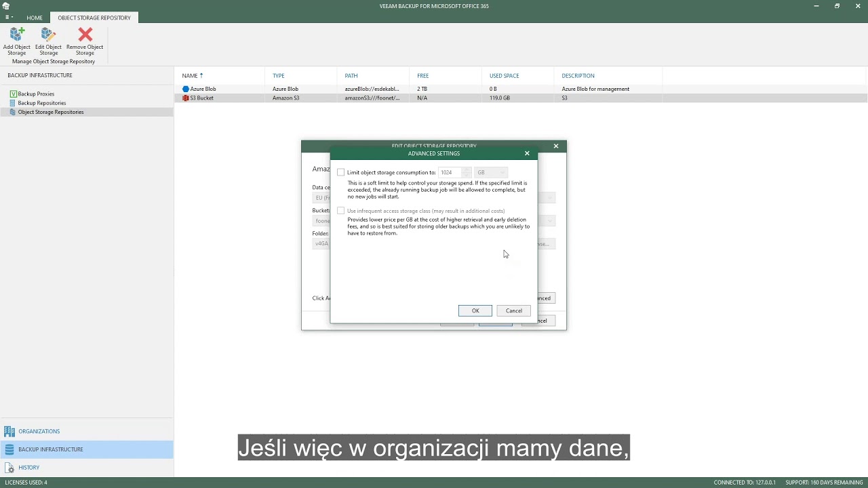Click the Veeam app icon in title bar
Viewport: 868px width, 488px height.
click(6, 6)
